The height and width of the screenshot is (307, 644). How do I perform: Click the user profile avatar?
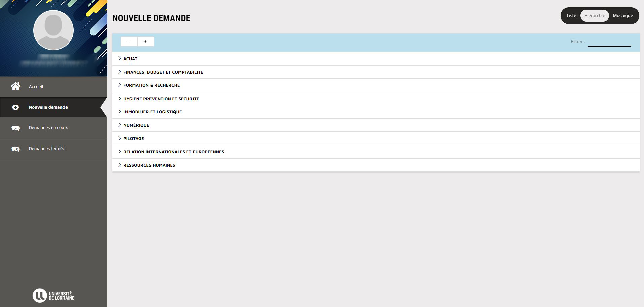coord(53,30)
